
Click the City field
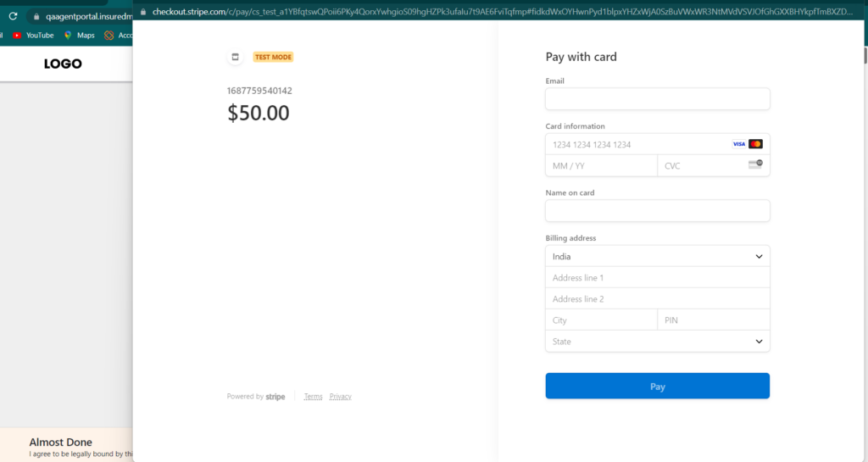600,320
